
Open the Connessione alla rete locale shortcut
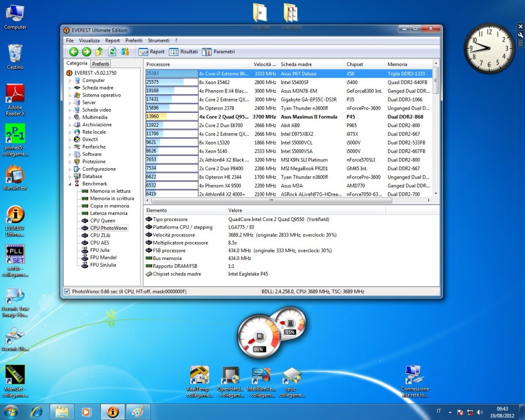click(415, 382)
